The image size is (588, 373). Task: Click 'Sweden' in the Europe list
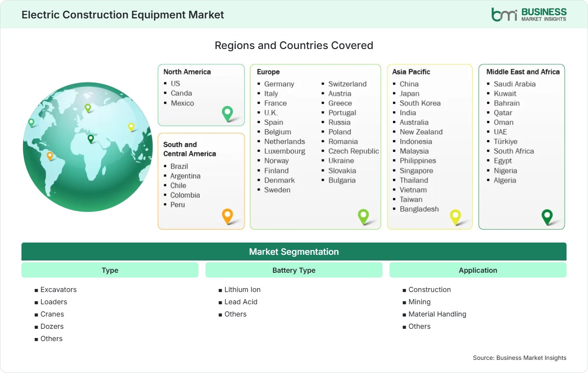click(277, 190)
